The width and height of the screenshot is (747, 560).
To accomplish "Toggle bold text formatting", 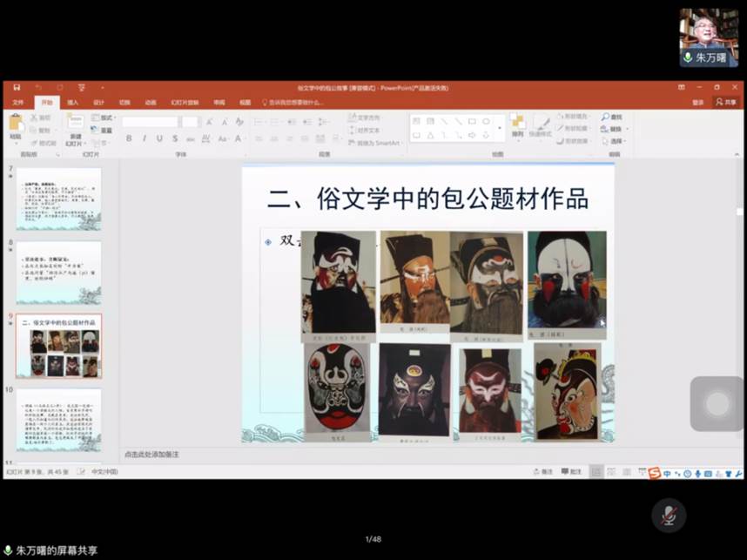I will pos(129,138).
